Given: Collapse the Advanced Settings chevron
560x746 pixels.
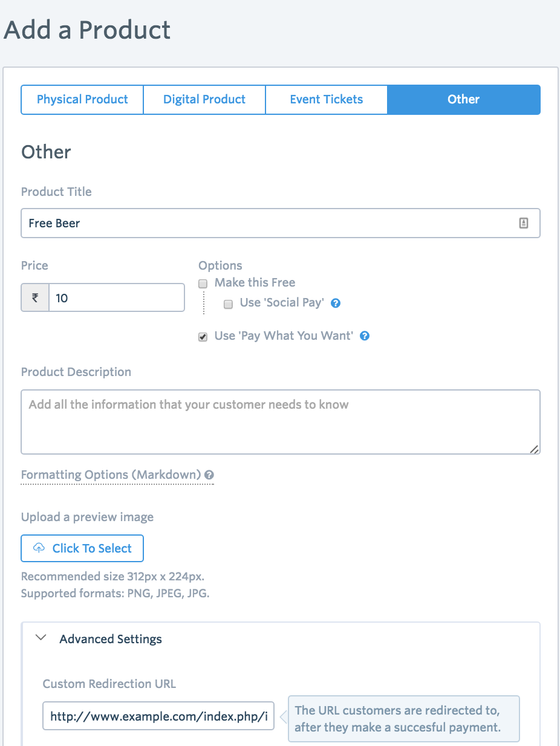Looking at the screenshot, I should 41,638.
